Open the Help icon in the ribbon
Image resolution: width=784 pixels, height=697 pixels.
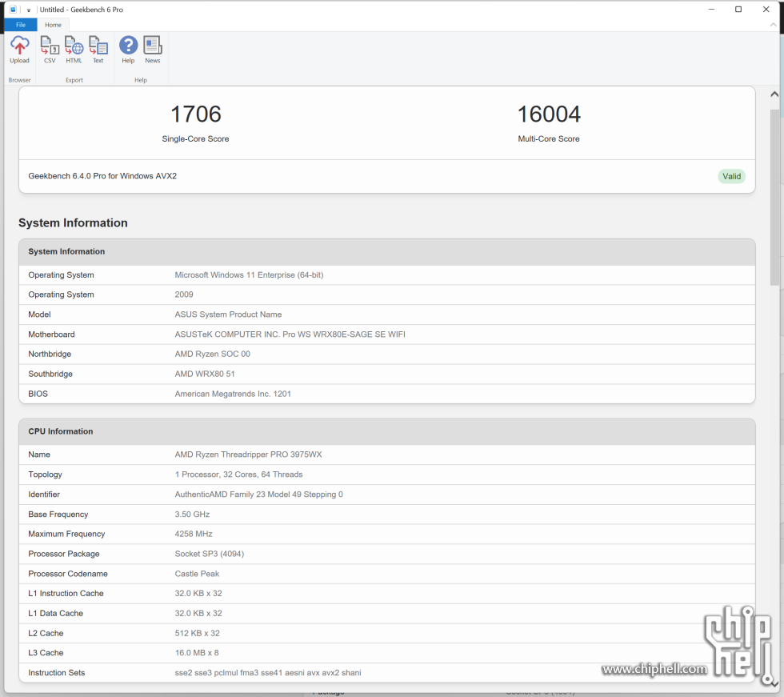coord(128,50)
